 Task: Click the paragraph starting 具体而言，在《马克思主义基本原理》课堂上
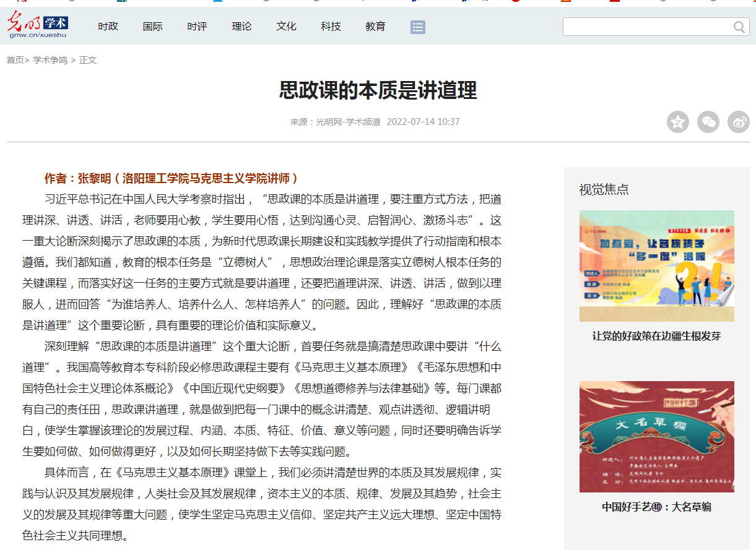[x=263, y=504]
